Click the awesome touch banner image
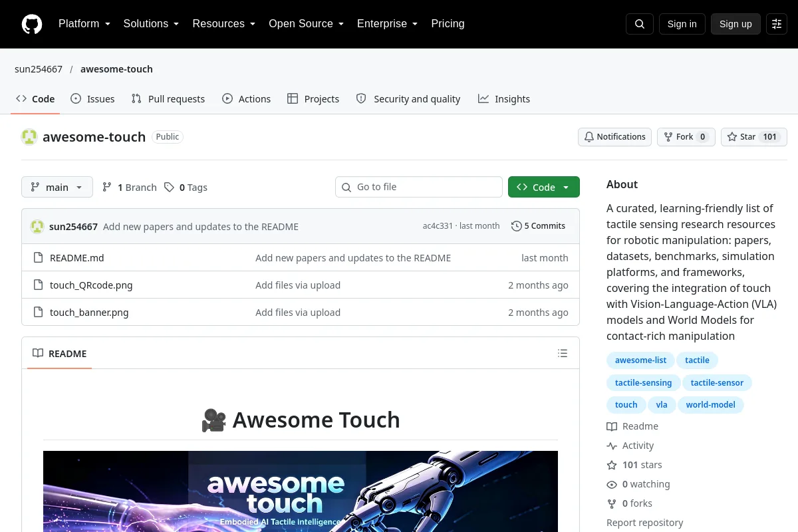Viewport: 798px width, 532px height. click(x=301, y=491)
